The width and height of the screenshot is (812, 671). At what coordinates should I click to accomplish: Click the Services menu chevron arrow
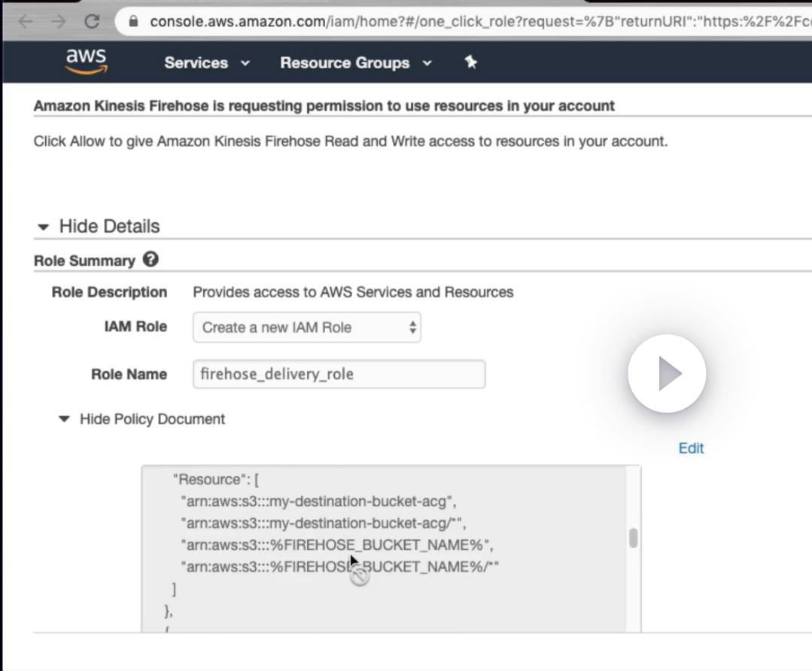[245, 63]
